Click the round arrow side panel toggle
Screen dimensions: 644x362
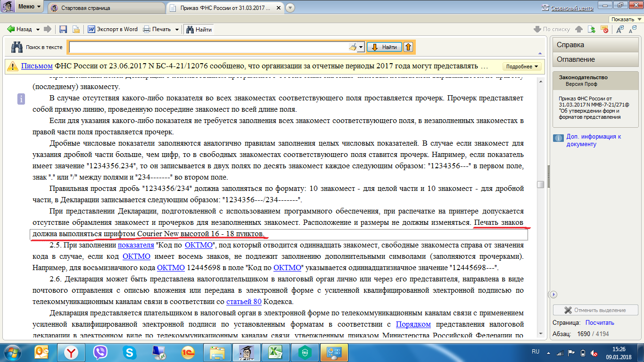click(x=554, y=294)
